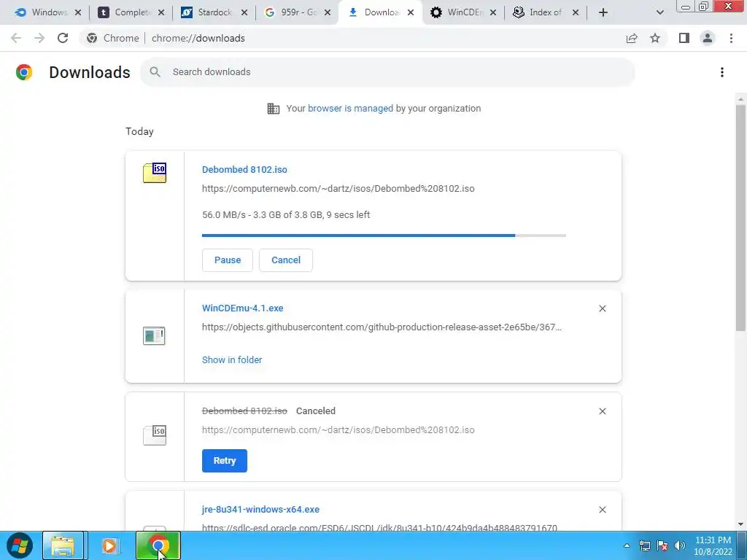Screen dimensions: 747x560
Task: Expand the tab search dropdown arrow
Action: pyautogui.click(x=659, y=12)
